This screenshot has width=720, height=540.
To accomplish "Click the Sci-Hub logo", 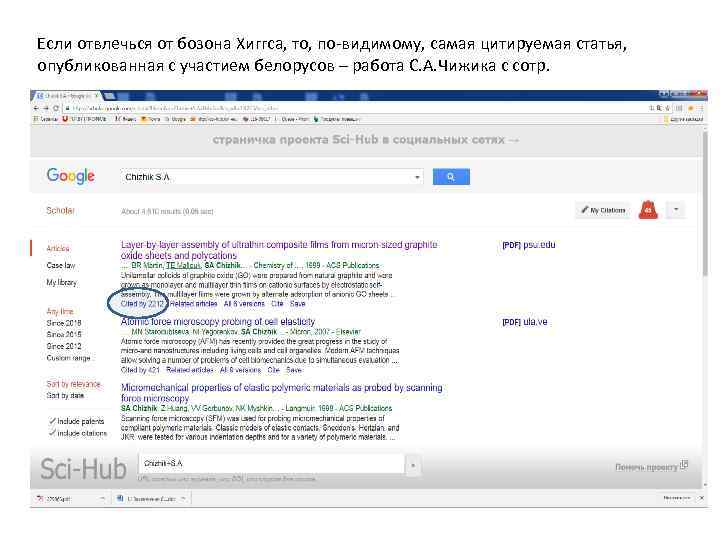I will click(83, 469).
